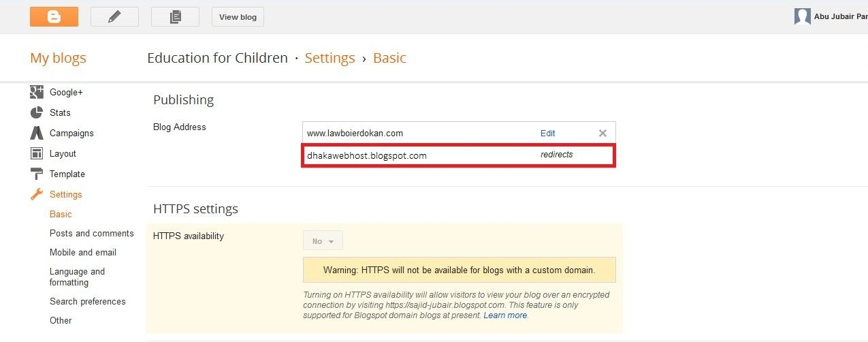
Task: Click the View blog button
Action: (238, 17)
